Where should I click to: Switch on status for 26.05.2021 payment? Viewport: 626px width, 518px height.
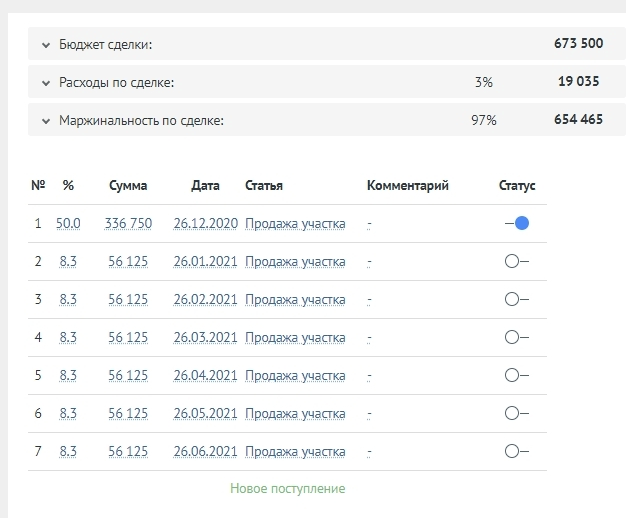pyautogui.click(x=517, y=413)
